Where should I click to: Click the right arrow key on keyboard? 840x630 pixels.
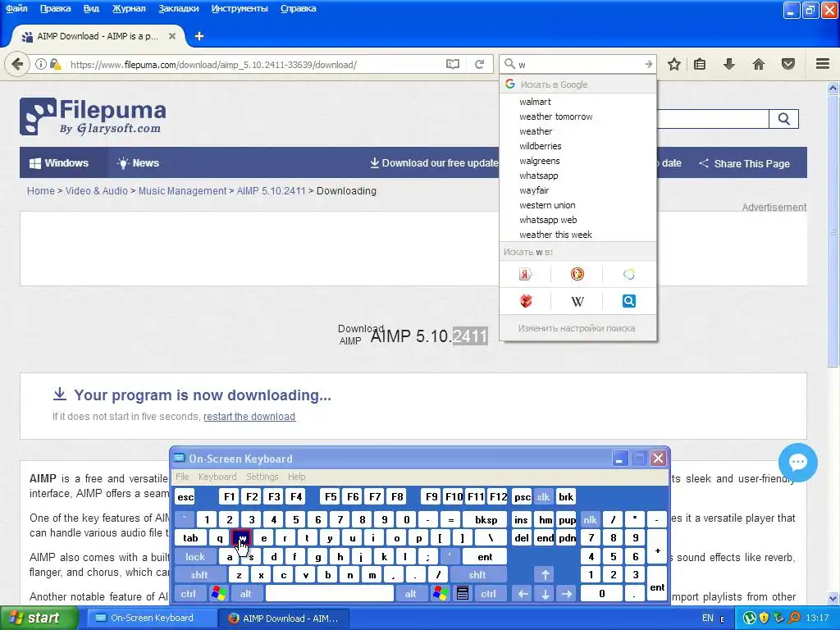[567, 594]
